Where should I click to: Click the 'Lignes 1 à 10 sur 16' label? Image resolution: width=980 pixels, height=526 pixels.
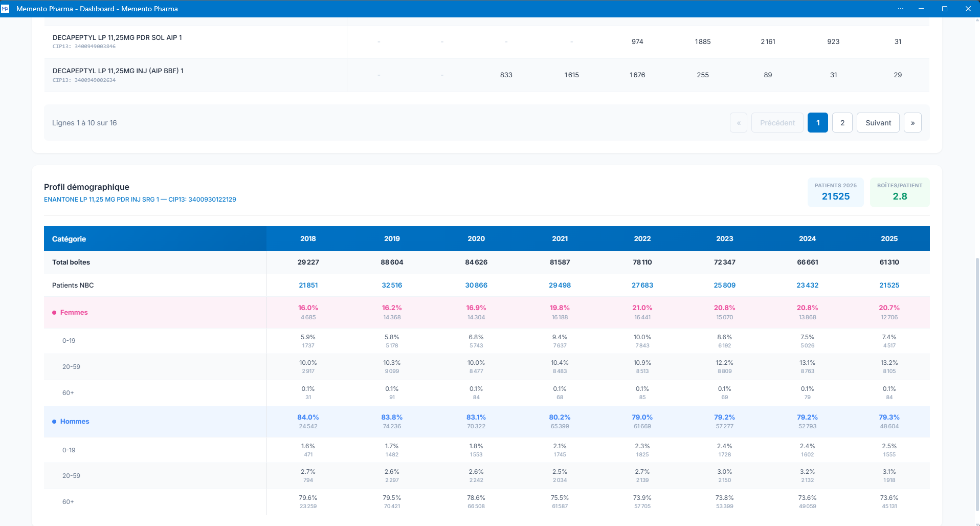click(x=84, y=123)
